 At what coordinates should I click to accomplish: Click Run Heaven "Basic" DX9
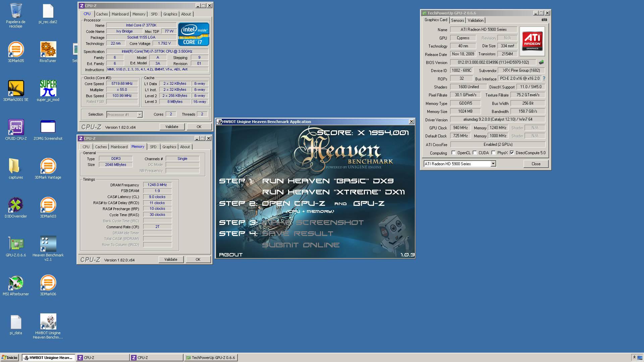tap(328, 181)
